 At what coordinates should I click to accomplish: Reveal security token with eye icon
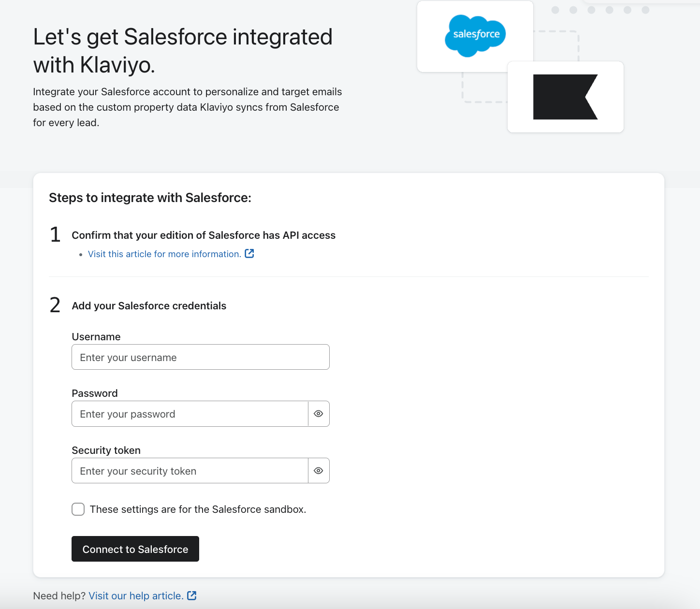(x=319, y=471)
